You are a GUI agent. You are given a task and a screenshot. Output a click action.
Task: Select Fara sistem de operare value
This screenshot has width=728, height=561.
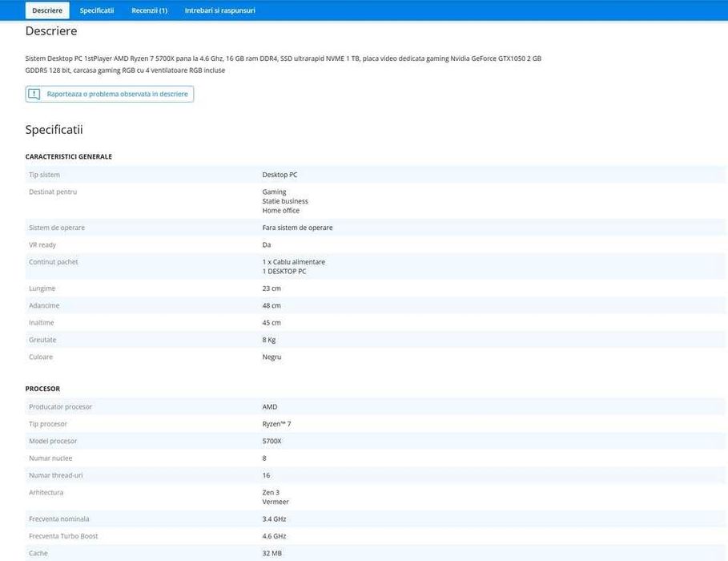tap(297, 228)
